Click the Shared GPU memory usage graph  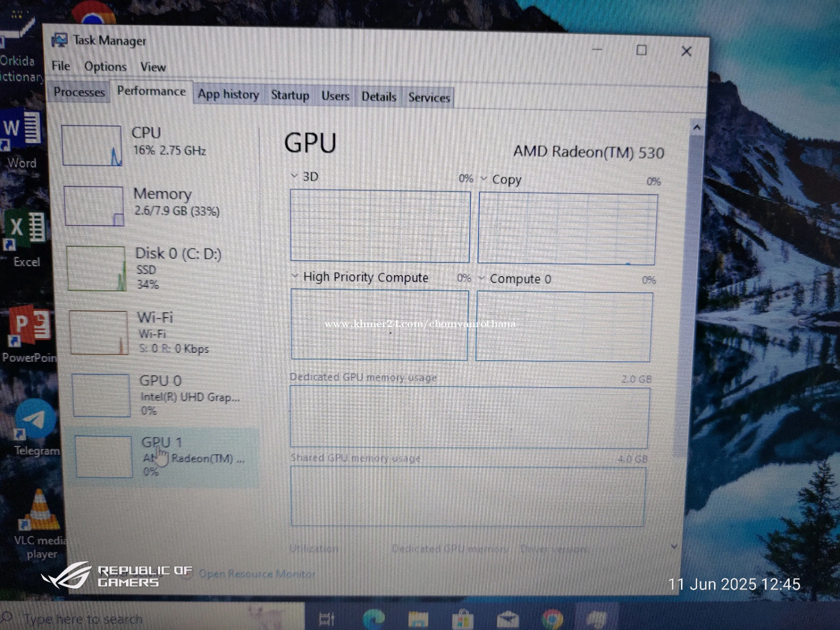468,496
